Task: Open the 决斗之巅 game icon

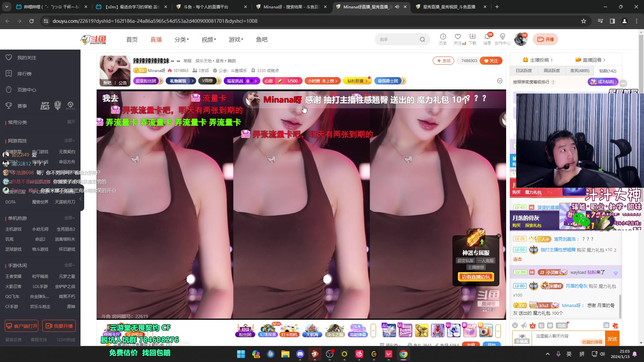Action: tap(335, 330)
